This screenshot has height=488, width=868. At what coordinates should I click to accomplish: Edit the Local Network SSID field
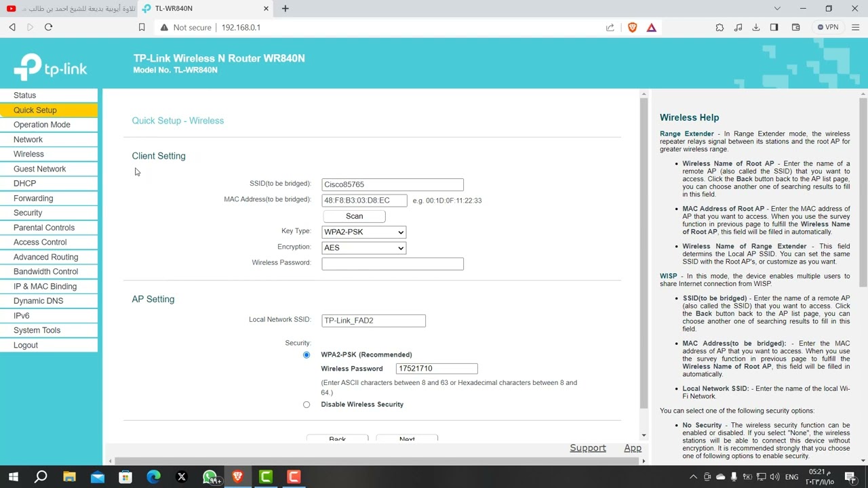pos(374,321)
